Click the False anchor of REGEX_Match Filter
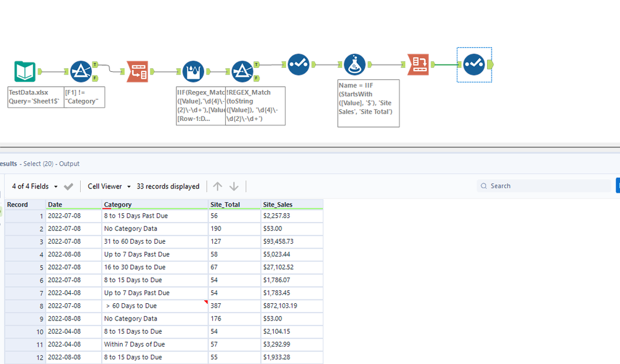This screenshot has width=620, height=364. (256, 78)
